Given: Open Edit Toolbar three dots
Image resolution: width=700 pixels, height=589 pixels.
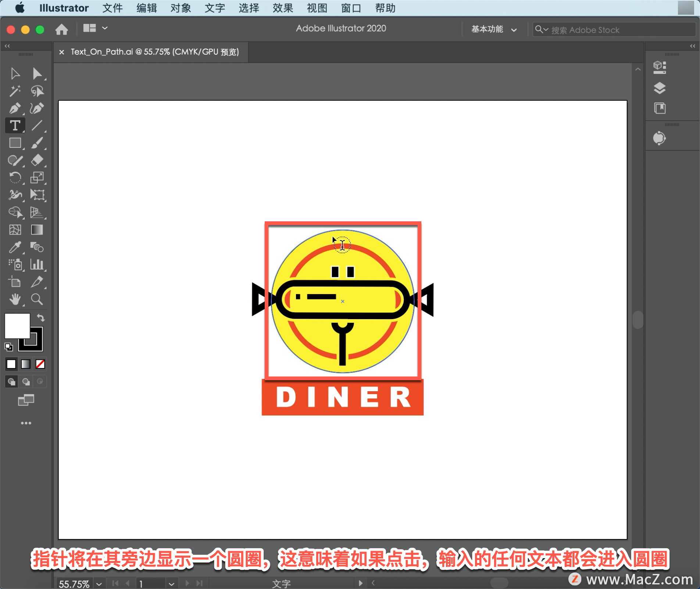Looking at the screenshot, I should (x=26, y=423).
